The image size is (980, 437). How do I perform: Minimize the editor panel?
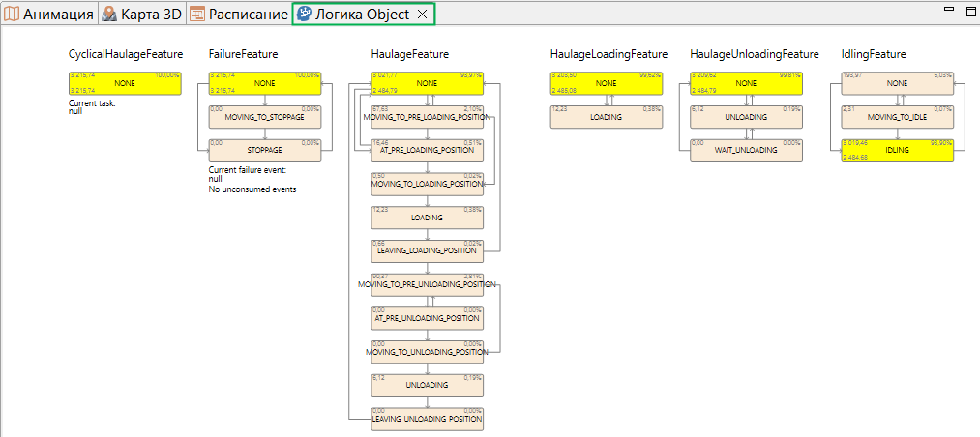949,9
